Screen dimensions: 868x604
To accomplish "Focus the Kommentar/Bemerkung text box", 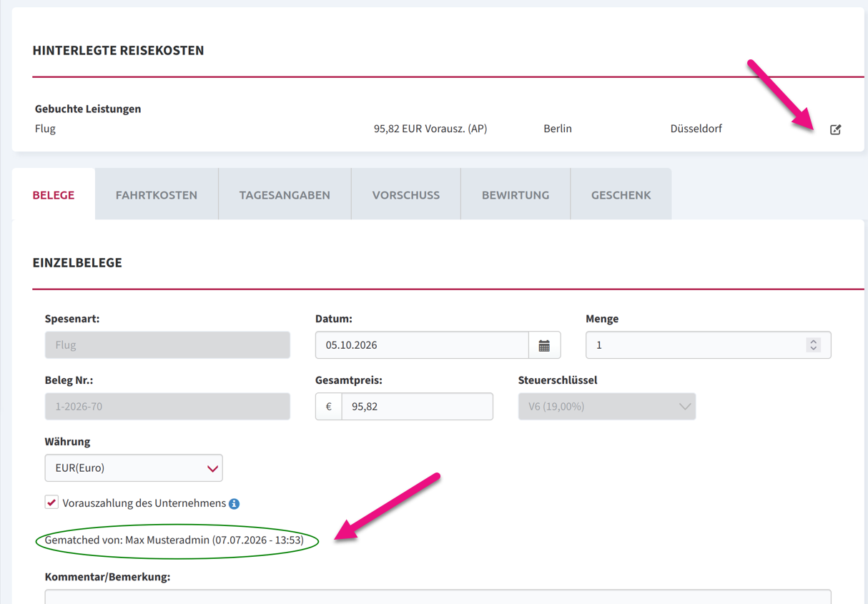I will [438, 596].
